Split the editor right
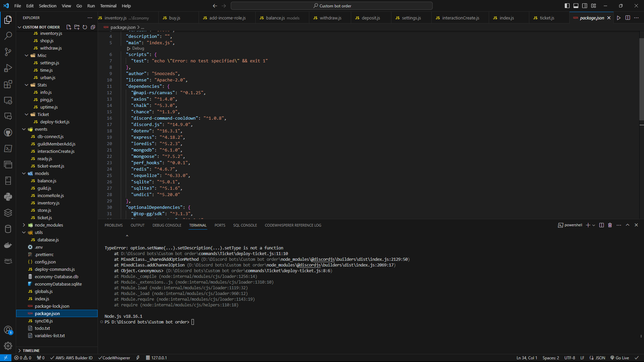644x362 pixels. coord(628,18)
